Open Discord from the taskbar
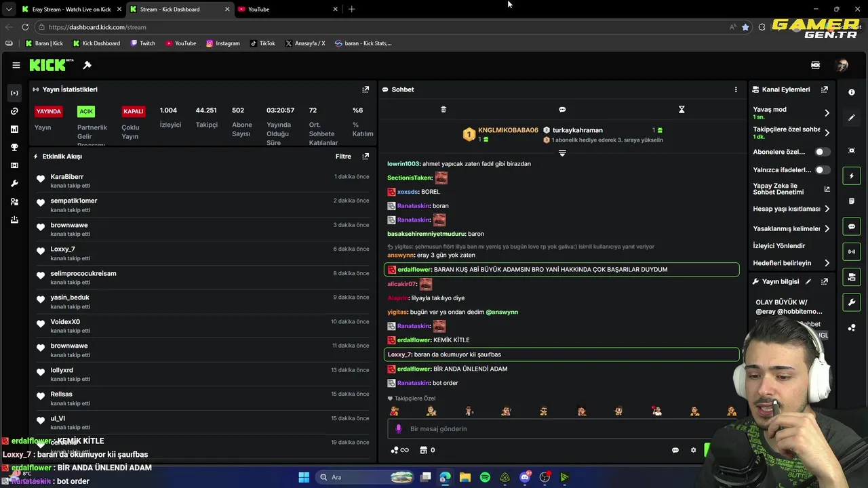Screen dimensions: 868x488 525,477
